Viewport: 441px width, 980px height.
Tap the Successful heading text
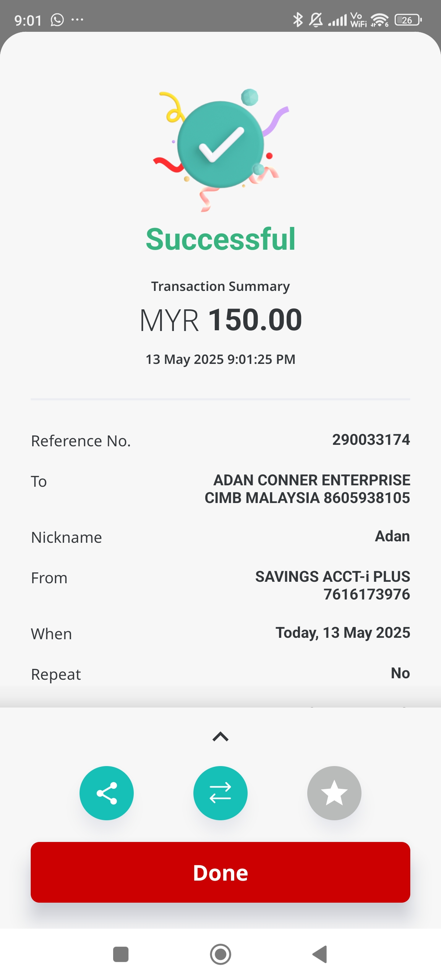click(220, 239)
